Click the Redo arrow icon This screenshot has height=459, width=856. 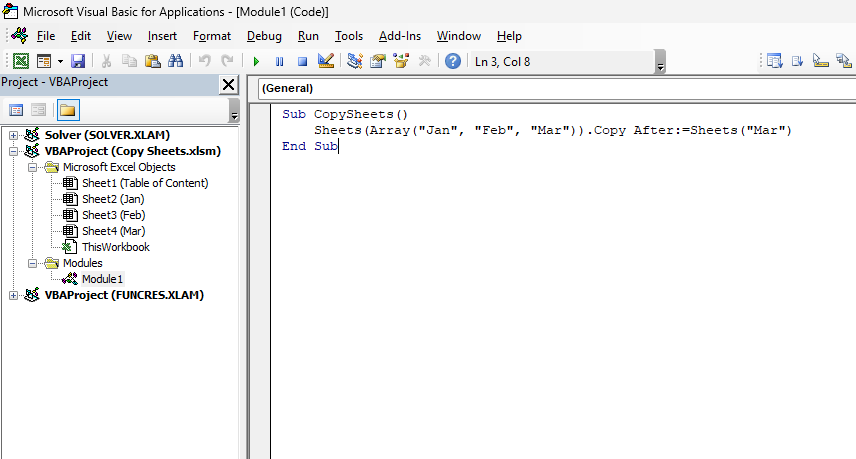[227, 61]
